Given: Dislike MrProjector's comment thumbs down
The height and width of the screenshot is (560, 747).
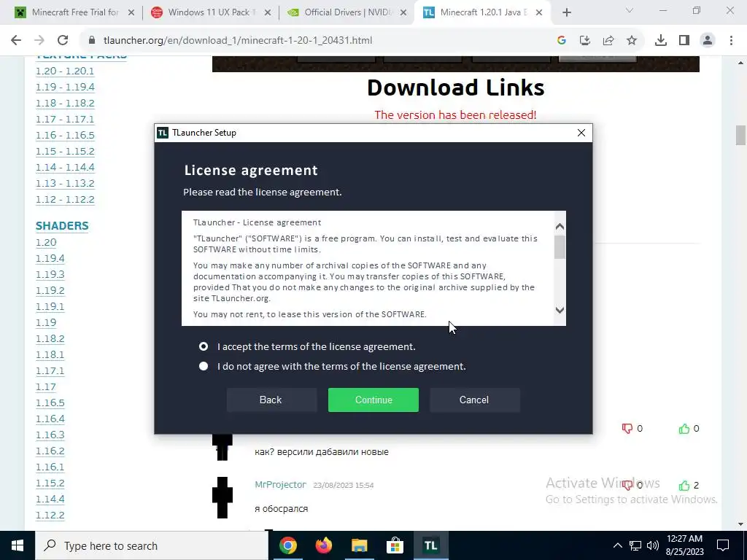Looking at the screenshot, I should click(627, 485).
